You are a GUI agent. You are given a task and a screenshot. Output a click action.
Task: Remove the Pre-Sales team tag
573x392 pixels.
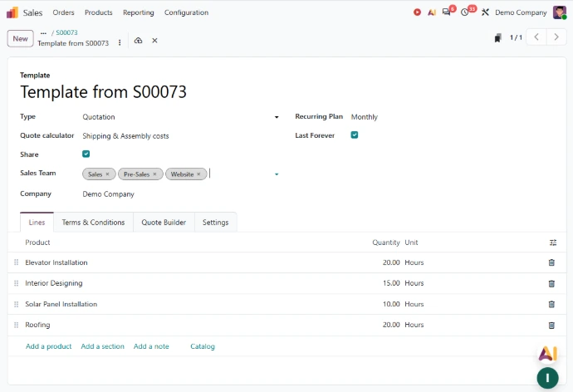[x=154, y=174]
